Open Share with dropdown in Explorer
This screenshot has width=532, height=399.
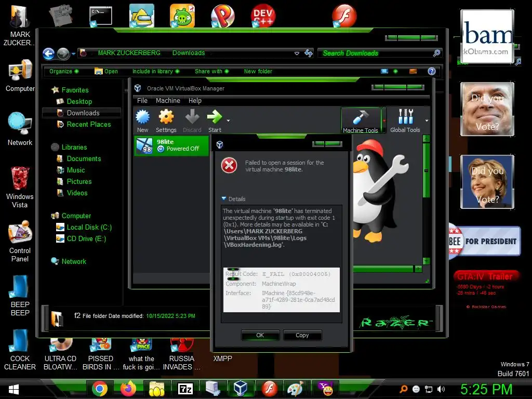tap(212, 71)
